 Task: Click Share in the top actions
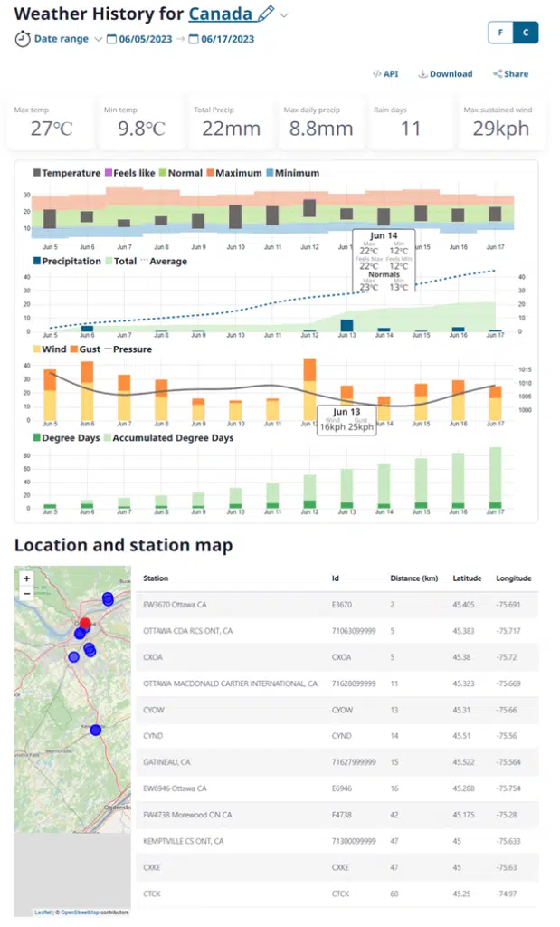pos(511,74)
